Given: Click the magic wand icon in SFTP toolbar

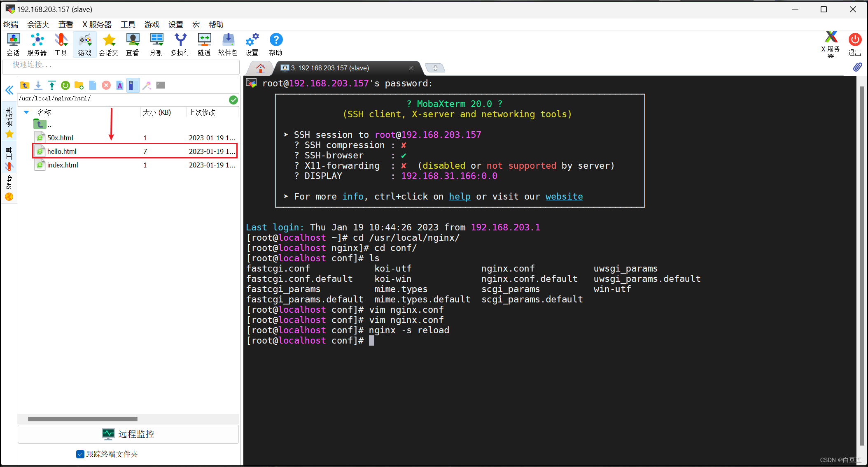Looking at the screenshot, I should point(147,85).
